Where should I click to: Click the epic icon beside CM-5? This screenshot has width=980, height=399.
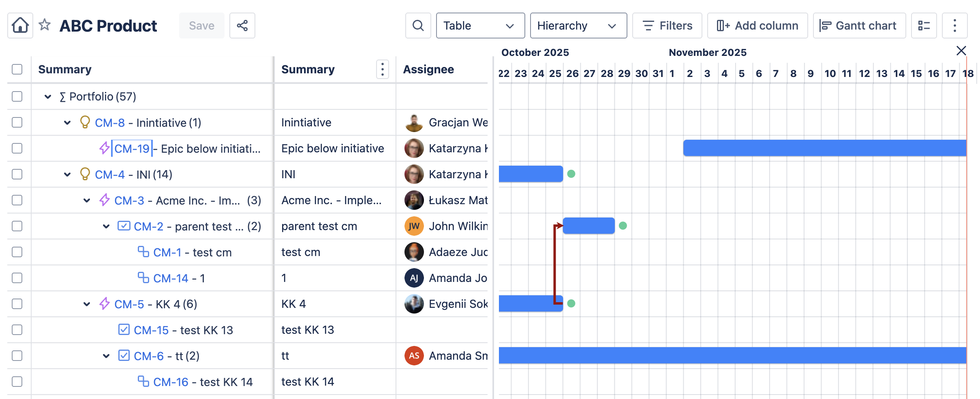click(x=104, y=304)
